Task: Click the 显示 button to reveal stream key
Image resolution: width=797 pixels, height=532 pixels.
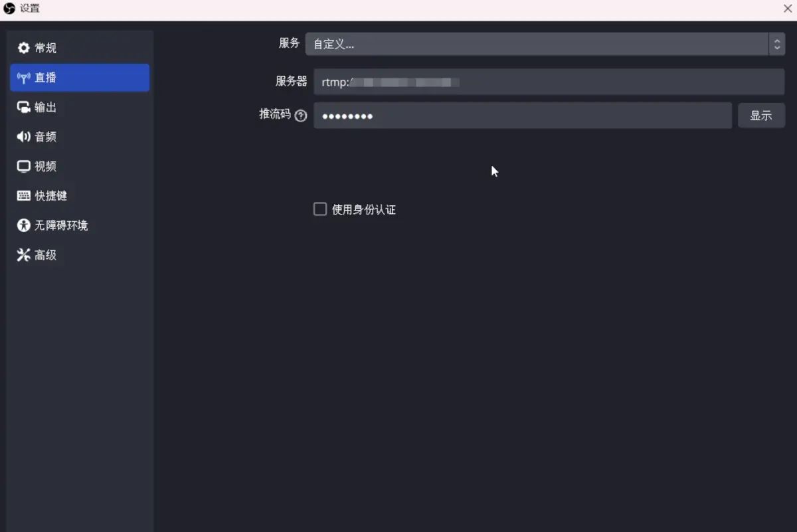Action: [761, 115]
